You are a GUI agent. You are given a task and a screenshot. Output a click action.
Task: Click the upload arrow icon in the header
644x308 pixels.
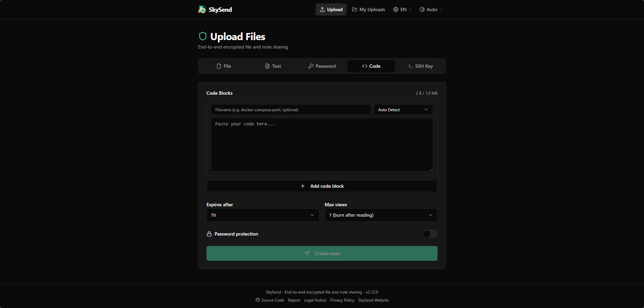pyautogui.click(x=322, y=9)
